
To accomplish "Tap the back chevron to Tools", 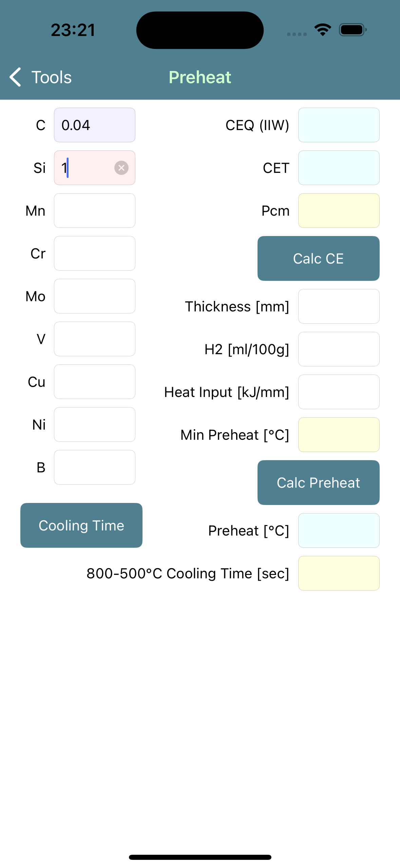I will pos(16,77).
